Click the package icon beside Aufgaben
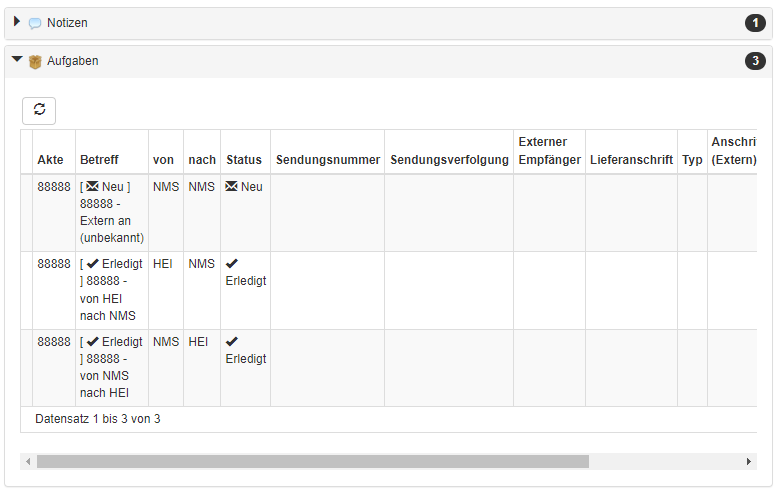Viewport: 779px width, 493px height. 35,62
